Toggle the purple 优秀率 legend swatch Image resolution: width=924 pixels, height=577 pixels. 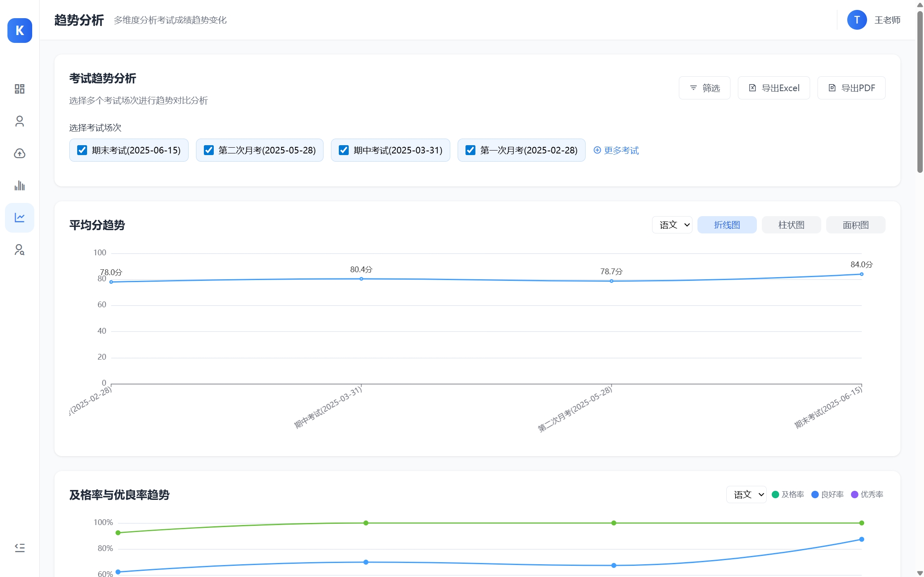[x=855, y=495]
